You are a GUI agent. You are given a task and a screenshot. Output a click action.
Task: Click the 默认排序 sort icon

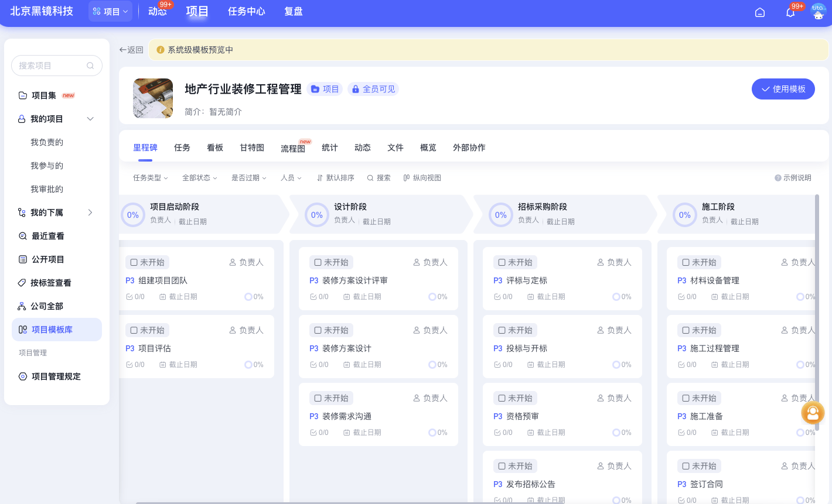[320, 178]
